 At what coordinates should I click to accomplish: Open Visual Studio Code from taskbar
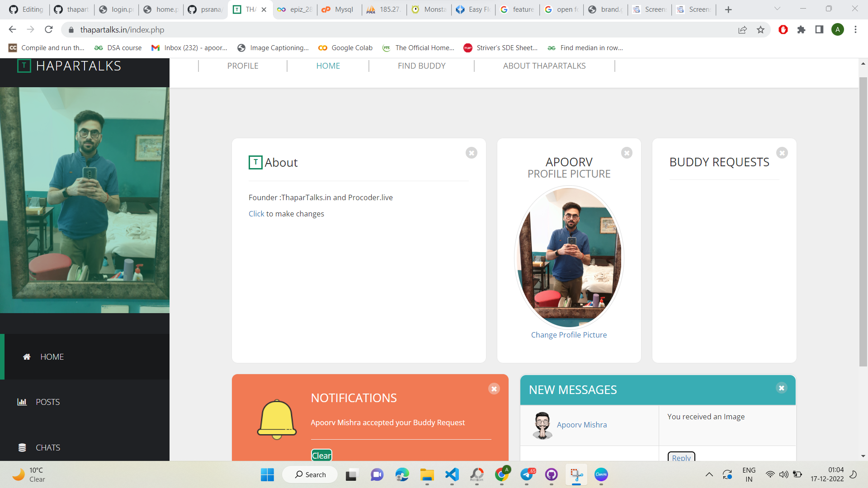tap(452, 474)
